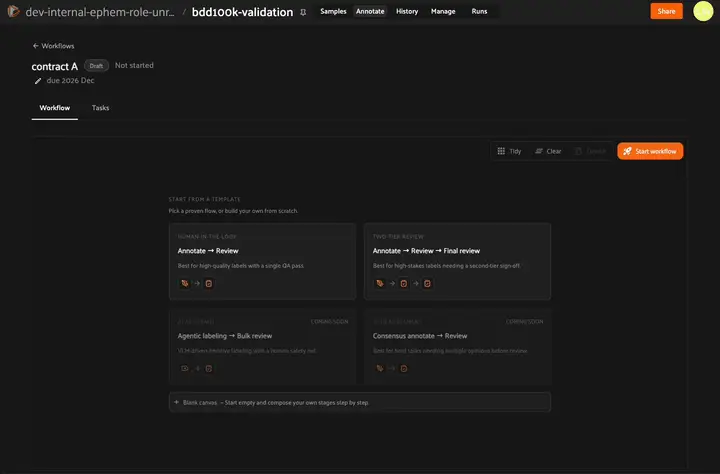Click the Not started status text
720x474 pixels.
[134, 65]
